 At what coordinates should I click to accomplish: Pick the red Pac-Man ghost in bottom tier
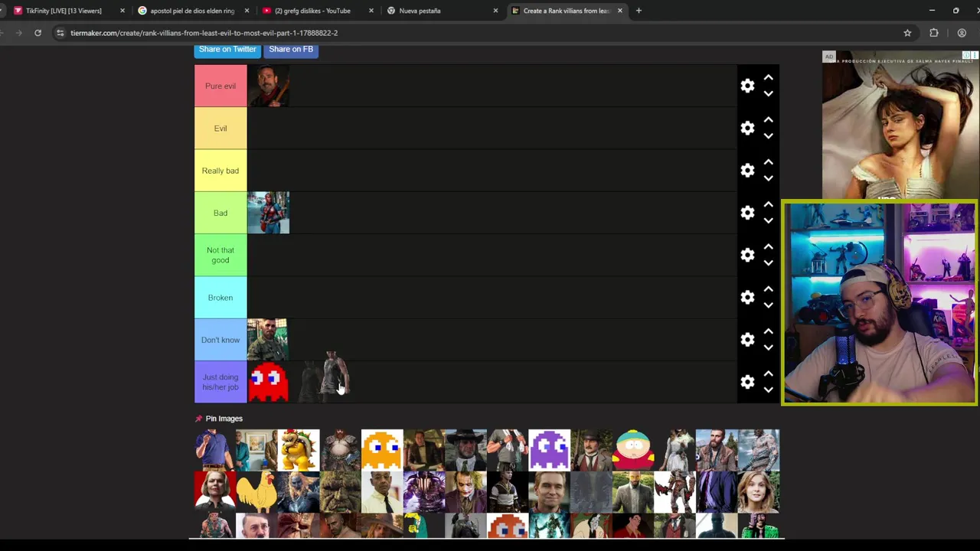pos(268,382)
